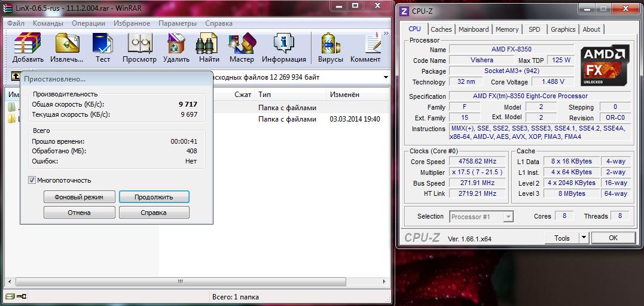
Task: Click the Level 3 8 MBytes cache value
Action: (572, 193)
